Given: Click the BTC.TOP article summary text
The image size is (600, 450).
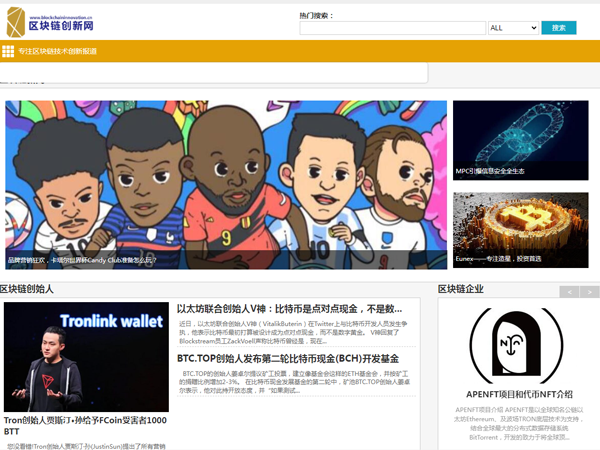Looking at the screenshot, I should 294,382.
